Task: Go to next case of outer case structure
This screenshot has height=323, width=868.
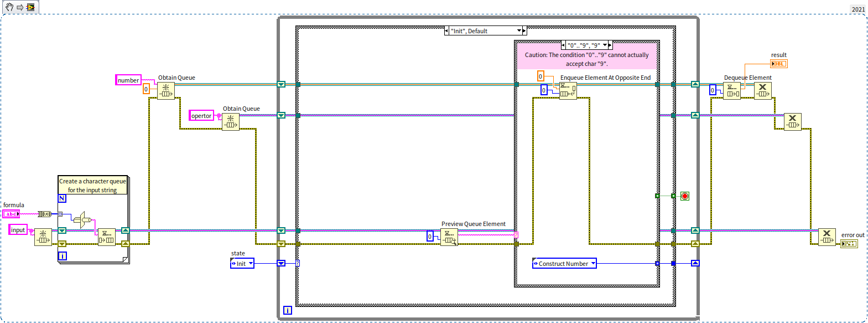Action: click(x=524, y=31)
